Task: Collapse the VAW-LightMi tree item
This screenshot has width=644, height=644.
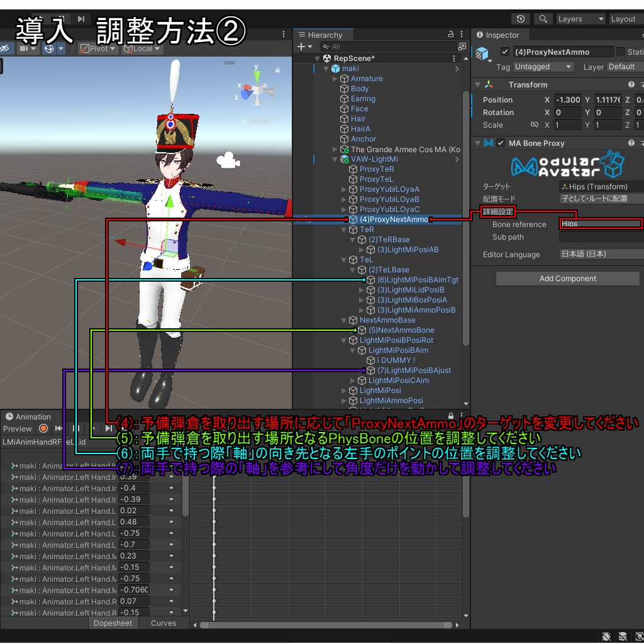Action: tap(335, 158)
